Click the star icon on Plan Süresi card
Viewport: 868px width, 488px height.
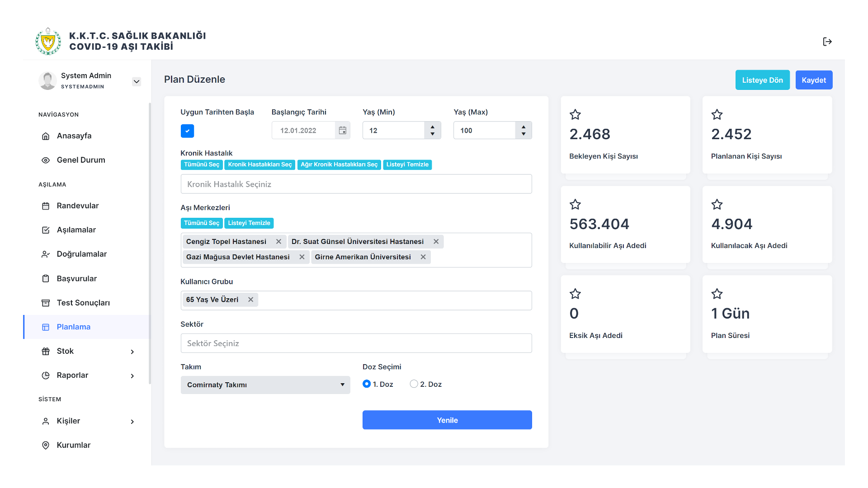(717, 294)
